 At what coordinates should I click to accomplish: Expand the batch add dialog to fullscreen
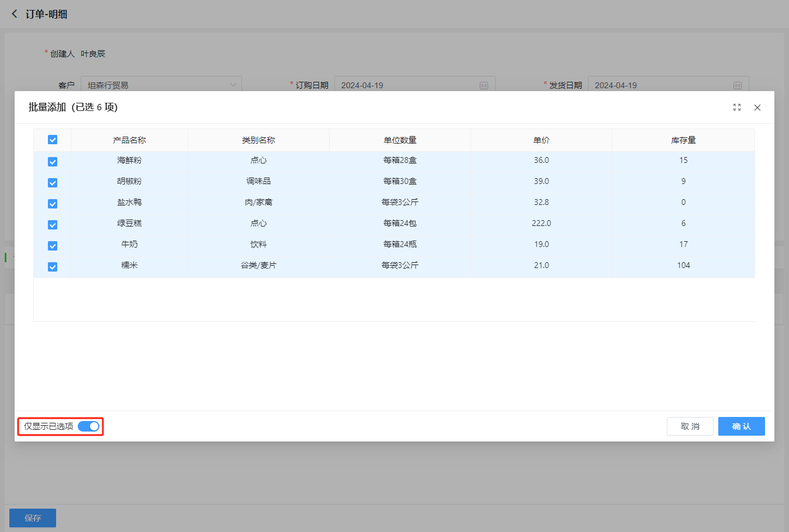pyautogui.click(x=736, y=107)
